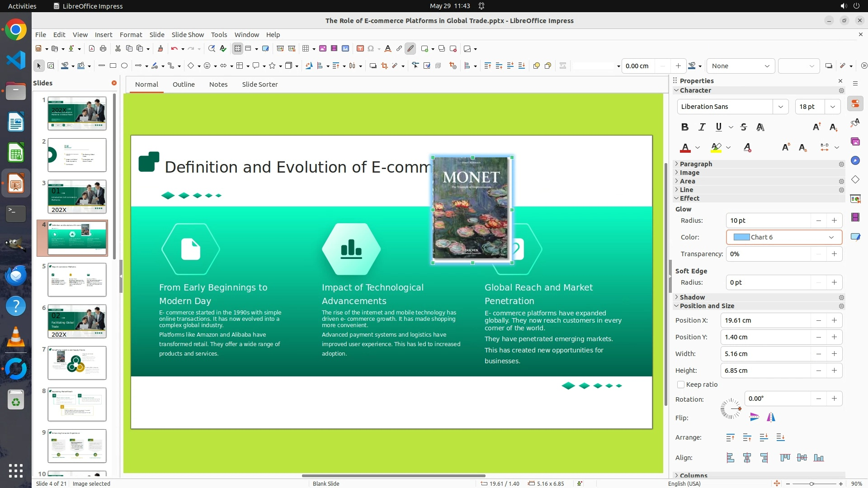Image resolution: width=868 pixels, height=488 pixels.
Task: Toggle Bold in Character panel
Action: coord(684,127)
